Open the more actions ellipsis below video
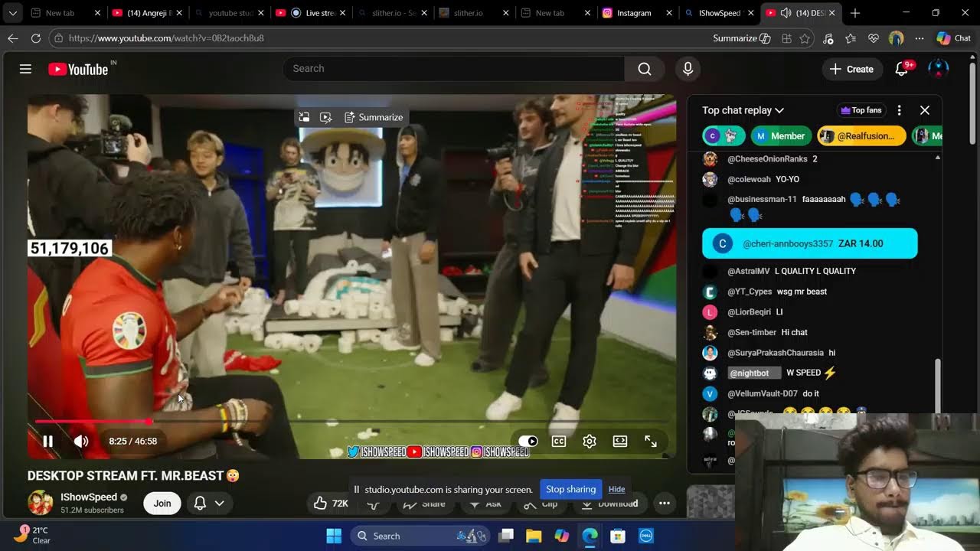The height and width of the screenshot is (551, 980). pos(665,503)
